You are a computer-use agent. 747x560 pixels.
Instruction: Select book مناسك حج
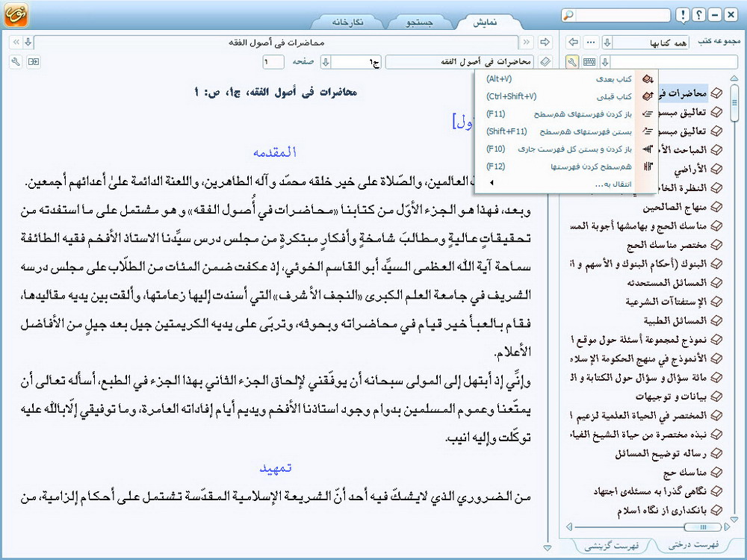click(685, 473)
